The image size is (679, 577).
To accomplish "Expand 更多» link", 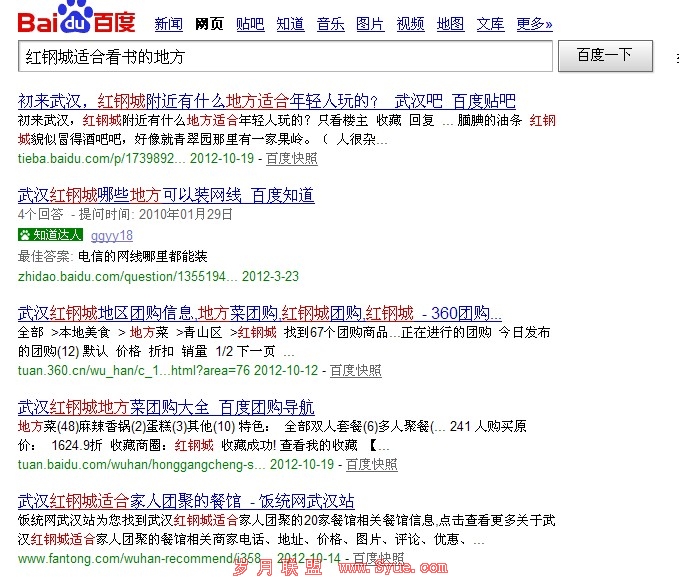I will click(x=535, y=23).
